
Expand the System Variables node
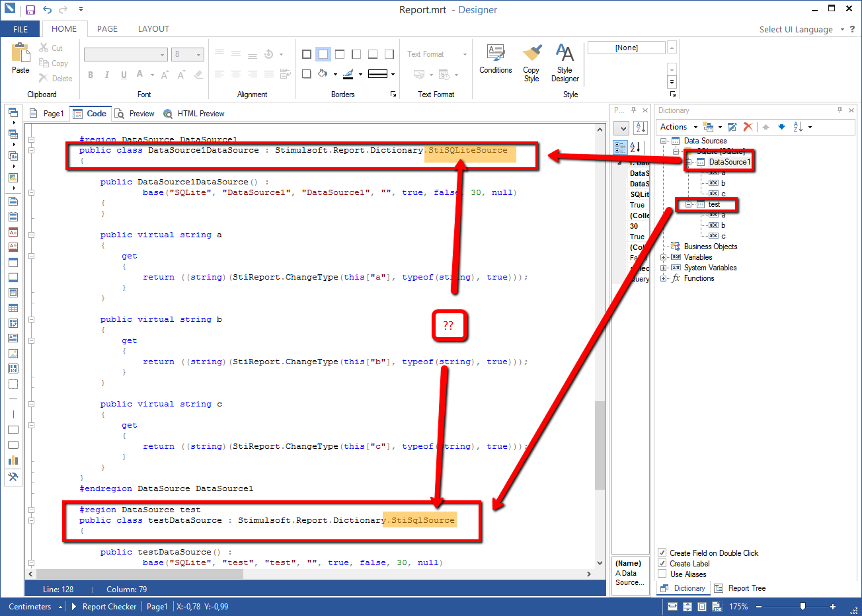point(664,268)
